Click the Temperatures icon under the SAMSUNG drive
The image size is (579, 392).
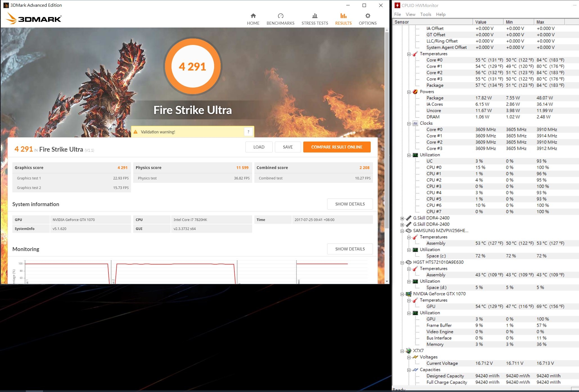point(415,237)
